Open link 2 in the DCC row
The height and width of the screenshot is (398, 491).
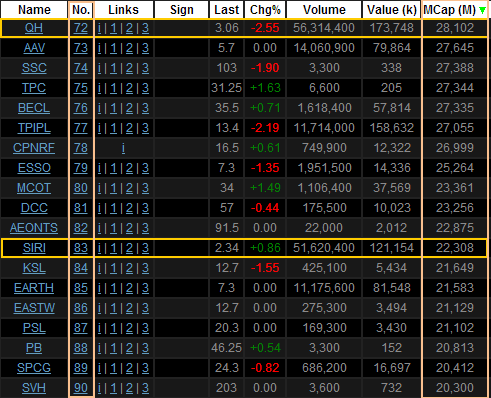click(x=129, y=208)
